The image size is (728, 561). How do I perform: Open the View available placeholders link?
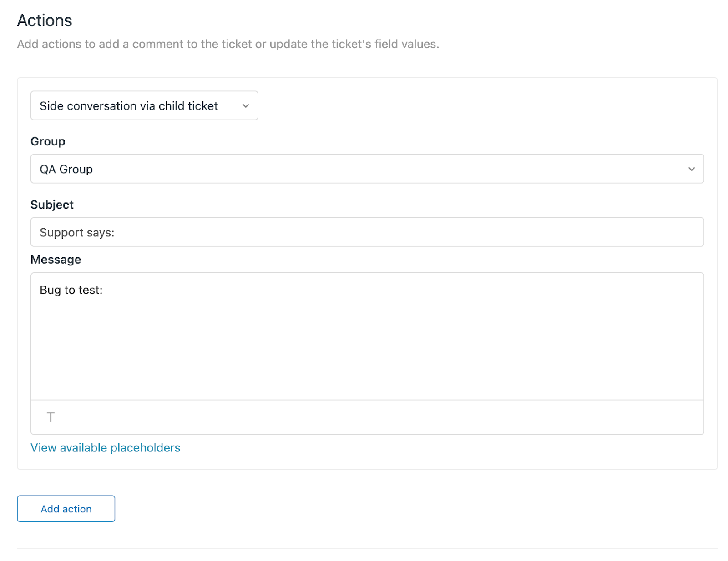tap(105, 448)
